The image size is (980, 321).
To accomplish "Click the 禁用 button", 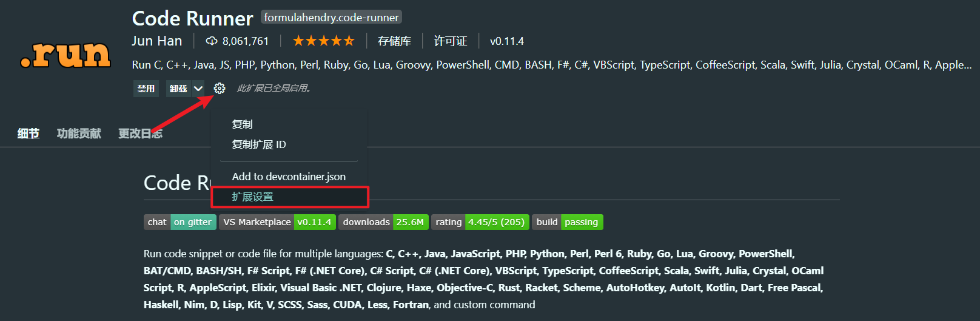I will [x=146, y=89].
